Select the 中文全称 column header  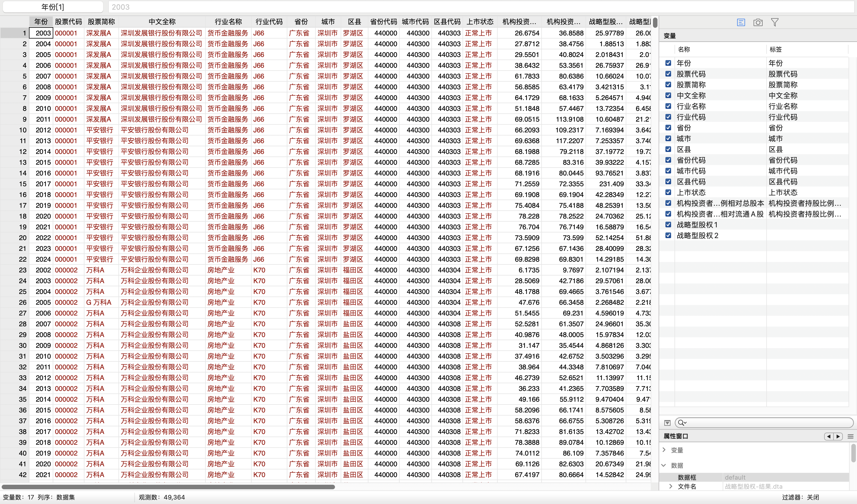point(162,22)
